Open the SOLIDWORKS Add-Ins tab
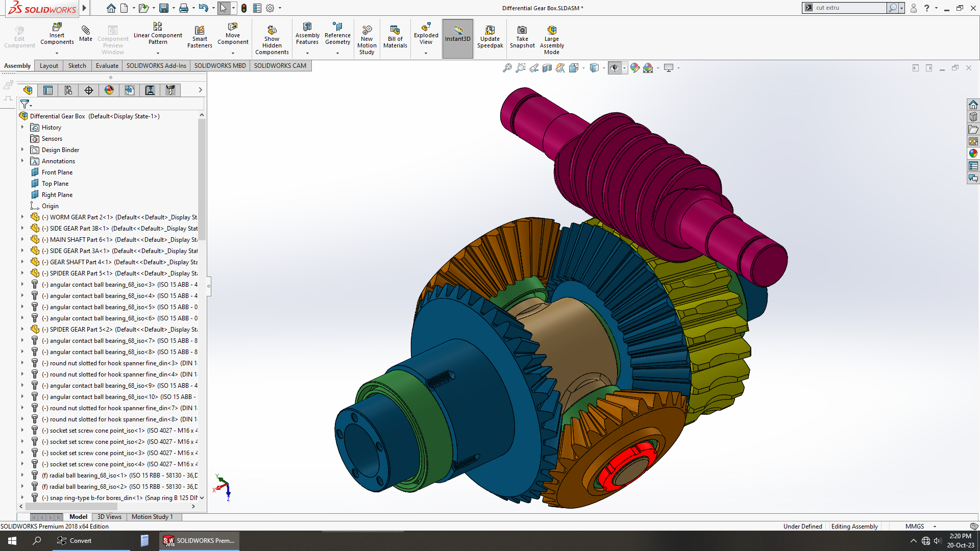 [x=156, y=66]
